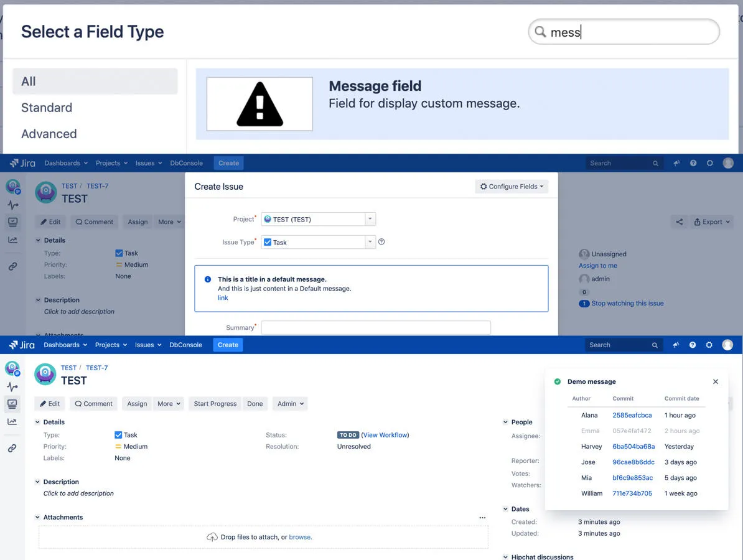Image resolution: width=743 pixels, height=560 pixels.
Task: Click the TEST-7 breadcrumb link in bottom issue view
Action: pyautogui.click(x=96, y=368)
